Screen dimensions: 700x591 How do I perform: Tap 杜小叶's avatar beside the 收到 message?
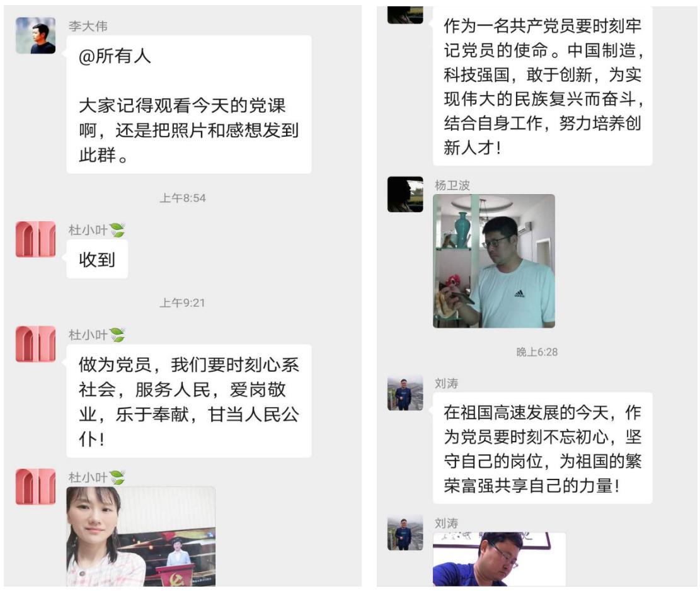(x=36, y=239)
